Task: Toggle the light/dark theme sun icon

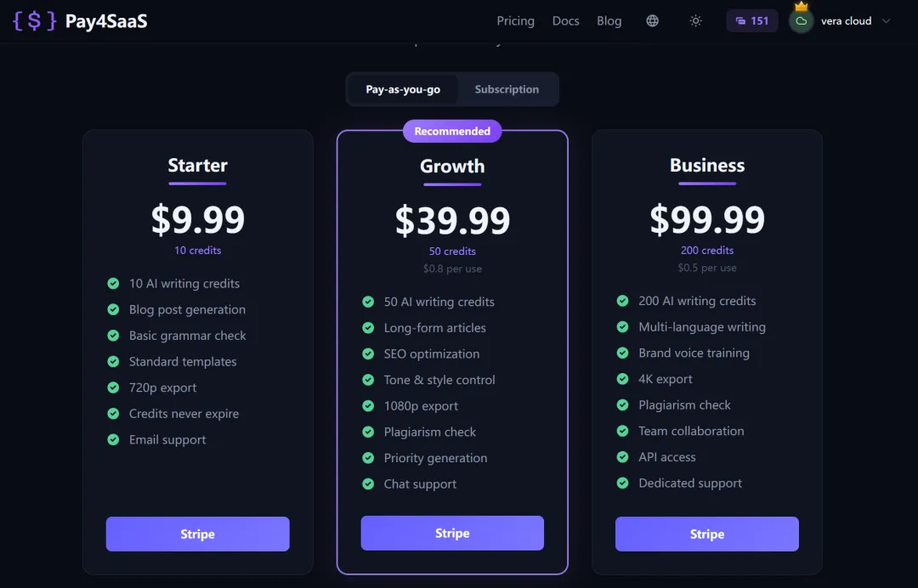Action: 696,21
